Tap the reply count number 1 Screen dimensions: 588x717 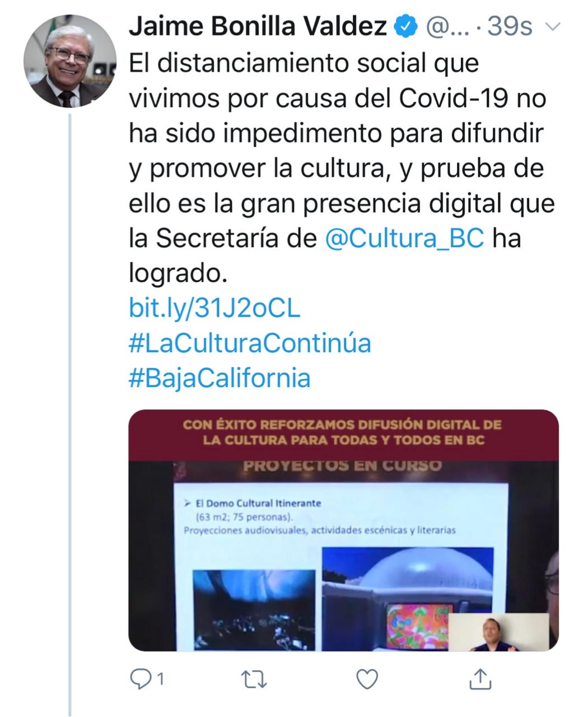(x=160, y=680)
